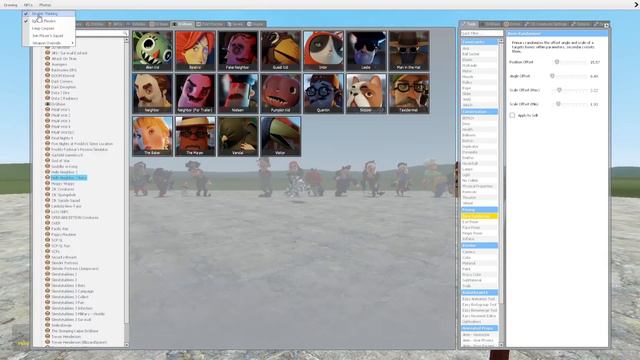Toggle the Ignore Players menu option
The width and height of the screenshot is (640, 360).
click(x=49, y=21)
